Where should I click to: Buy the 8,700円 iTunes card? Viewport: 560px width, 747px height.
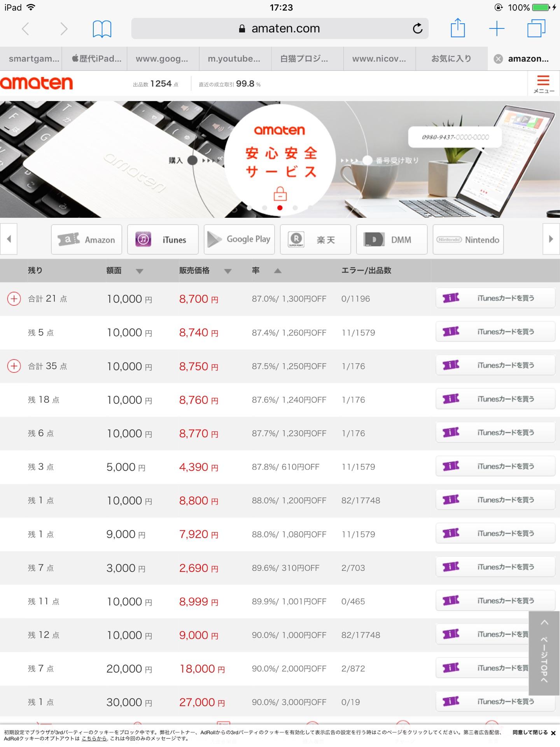coord(495,298)
